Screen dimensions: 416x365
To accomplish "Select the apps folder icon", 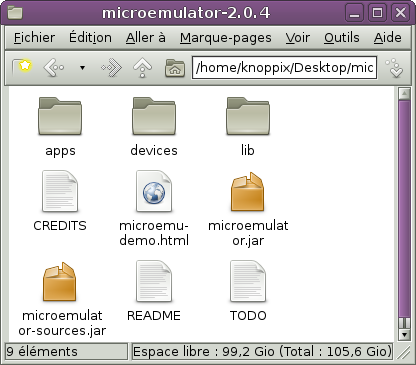I will [x=60, y=116].
